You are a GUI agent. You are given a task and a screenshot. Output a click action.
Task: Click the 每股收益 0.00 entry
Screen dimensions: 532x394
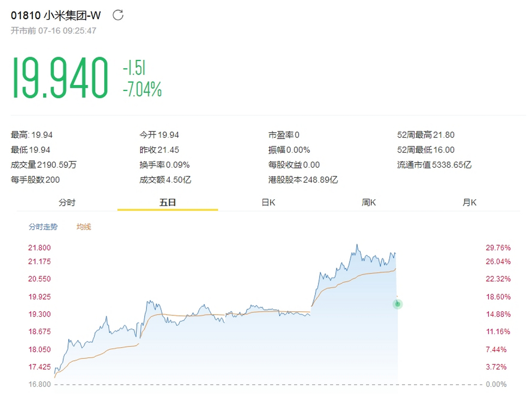pyautogui.click(x=294, y=165)
